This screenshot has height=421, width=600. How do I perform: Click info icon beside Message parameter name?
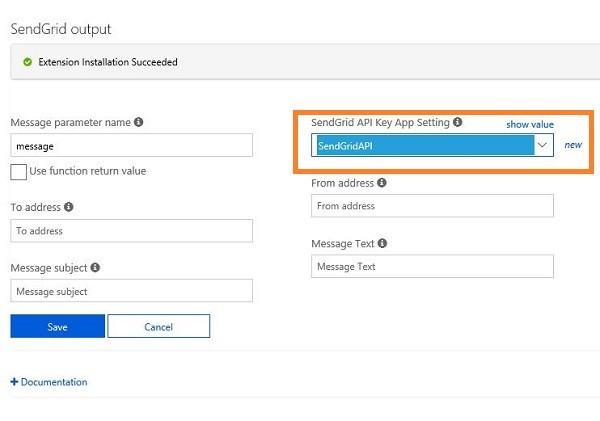pyautogui.click(x=138, y=123)
